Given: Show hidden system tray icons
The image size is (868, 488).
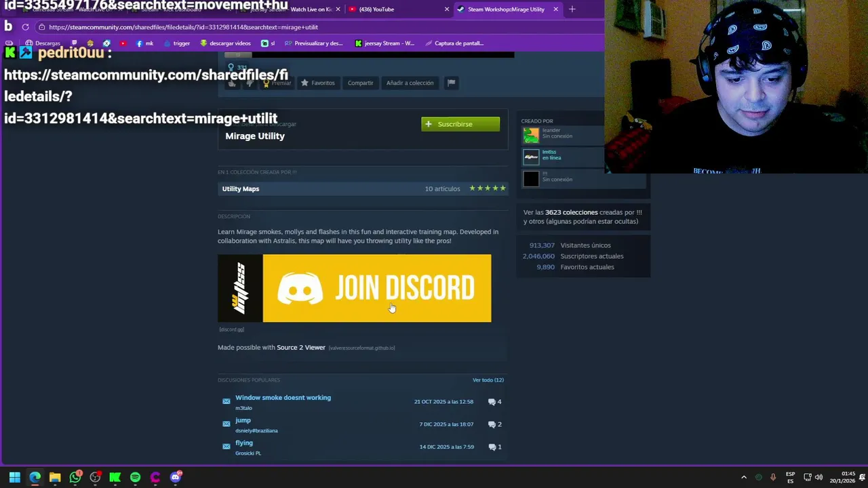Looking at the screenshot, I should tap(744, 477).
